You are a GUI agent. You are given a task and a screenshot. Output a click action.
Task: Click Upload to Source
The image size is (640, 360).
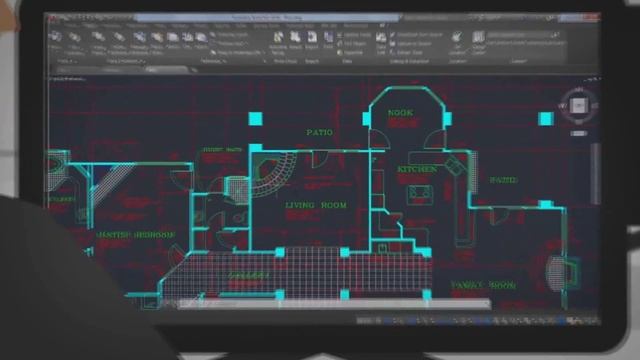tap(411, 44)
